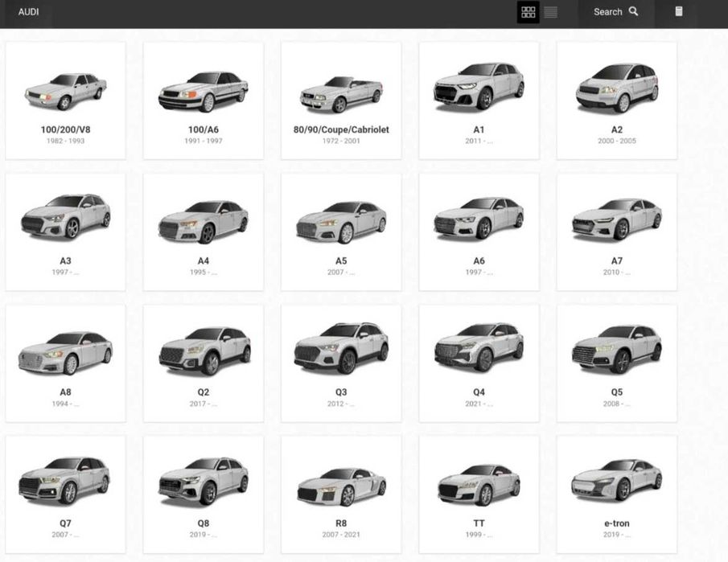
Task: Click the 'A7' model label
Action: tap(617, 260)
